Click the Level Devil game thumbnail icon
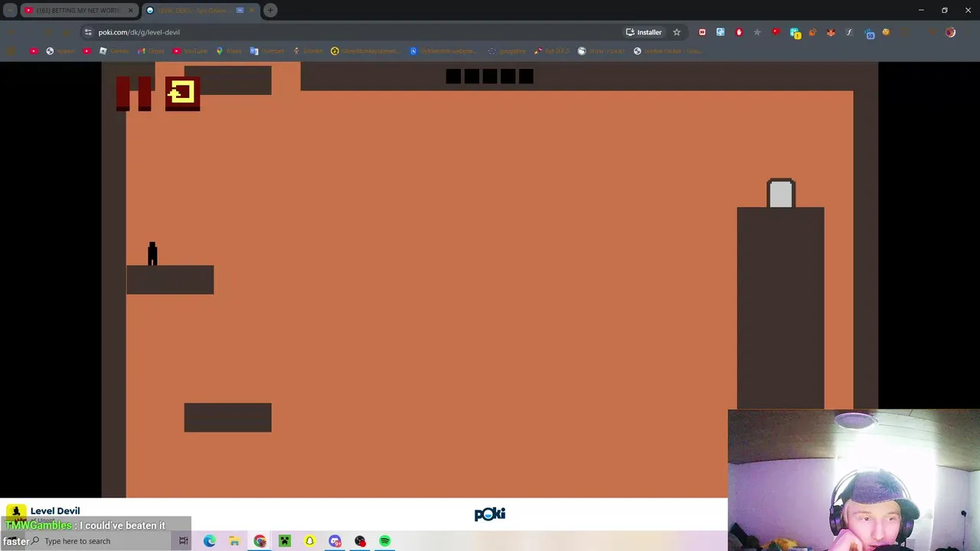 pyautogui.click(x=16, y=513)
